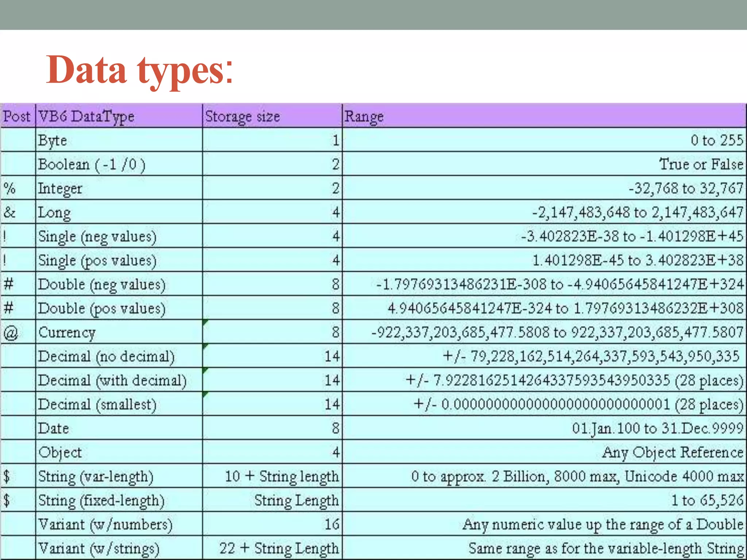Click storage size '2' in the Boolean row
The height and width of the screenshot is (560, 747).
[x=336, y=164]
